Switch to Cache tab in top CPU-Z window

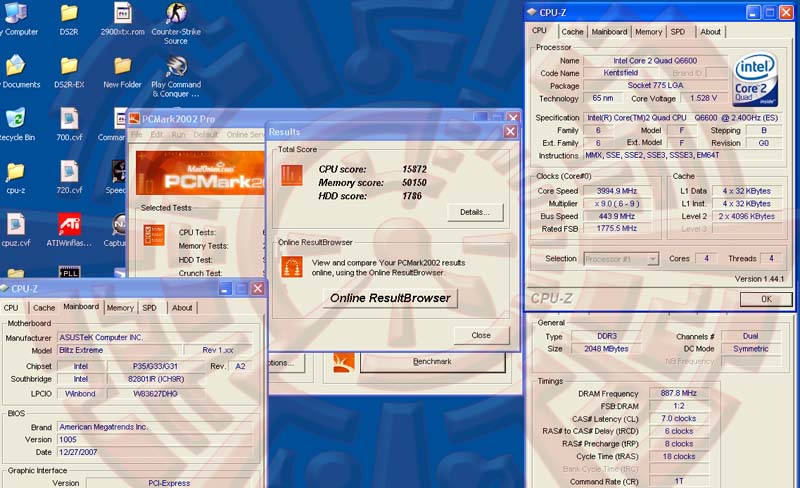[572, 32]
